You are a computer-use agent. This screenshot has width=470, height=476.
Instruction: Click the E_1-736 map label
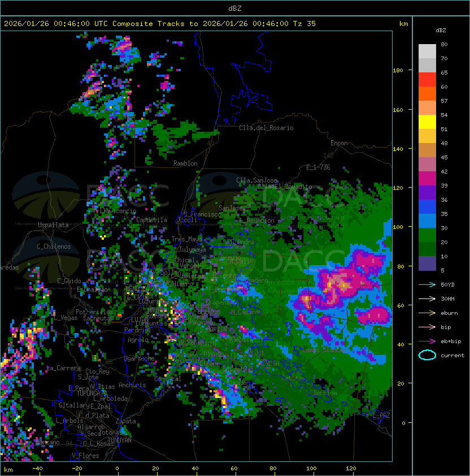coord(318,167)
